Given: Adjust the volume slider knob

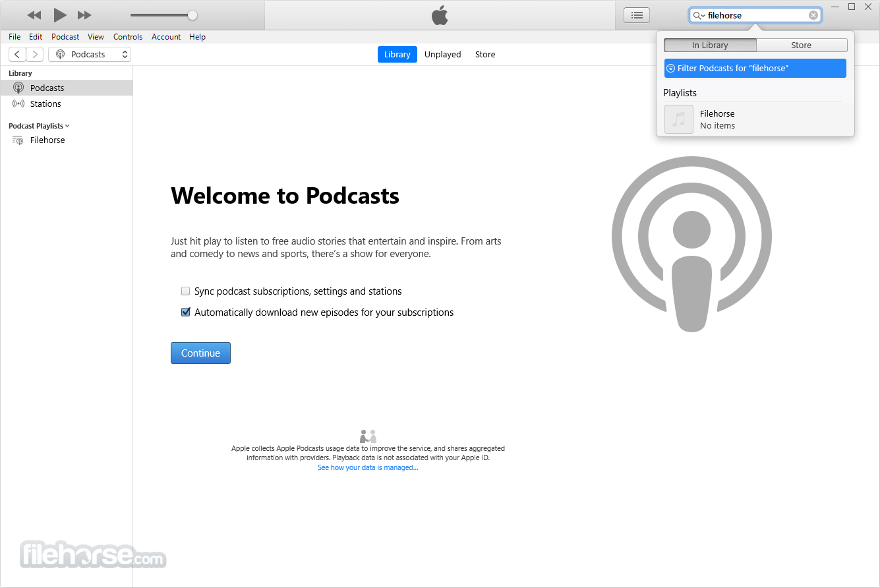Looking at the screenshot, I should click(192, 15).
